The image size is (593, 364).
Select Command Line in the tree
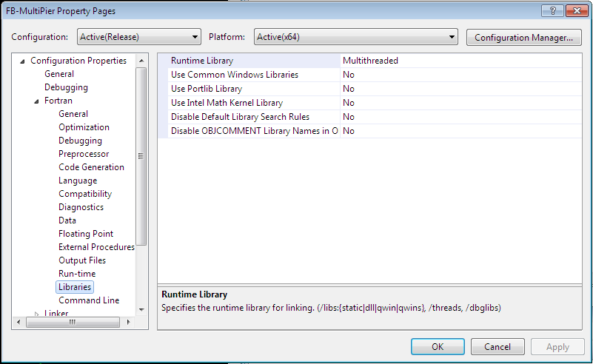tap(89, 300)
